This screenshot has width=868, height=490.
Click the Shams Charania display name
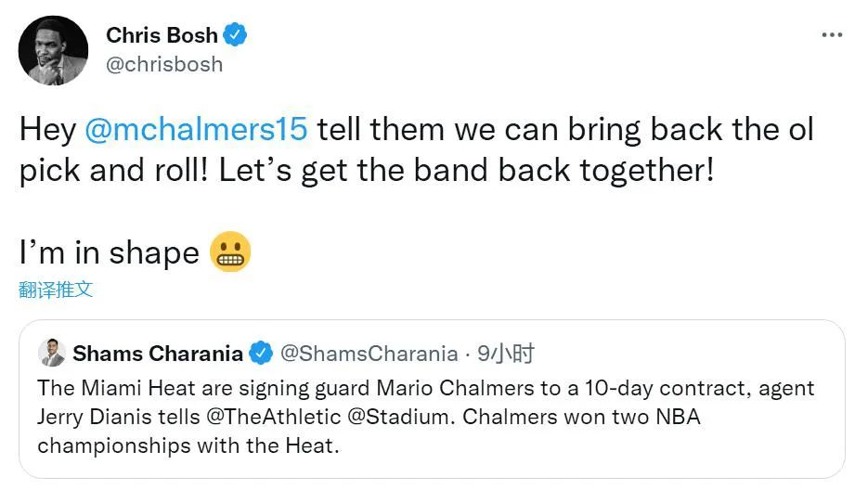158,354
